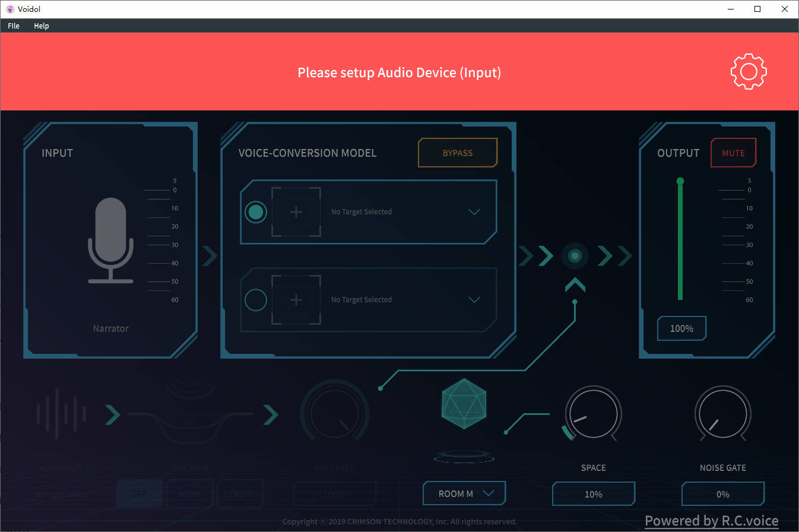Click the VOICE-CONVERSION MODEL heading
The width and height of the screenshot is (799, 532).
(307, 153)
